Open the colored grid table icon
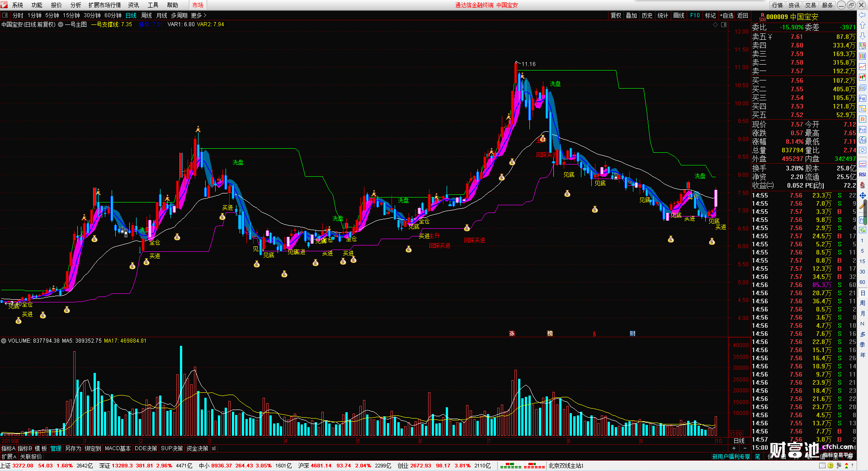868x471 pixels. tap(863, 57)
